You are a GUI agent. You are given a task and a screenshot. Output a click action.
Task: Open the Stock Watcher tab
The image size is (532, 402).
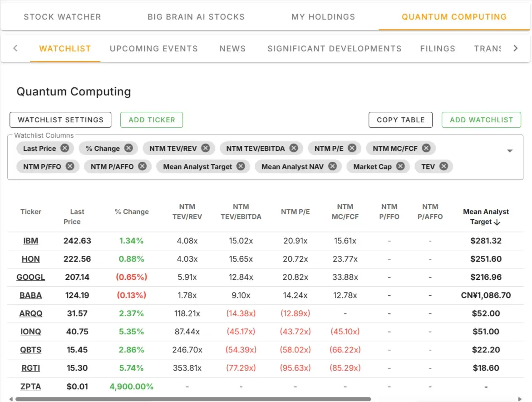[x=63, y=17]
